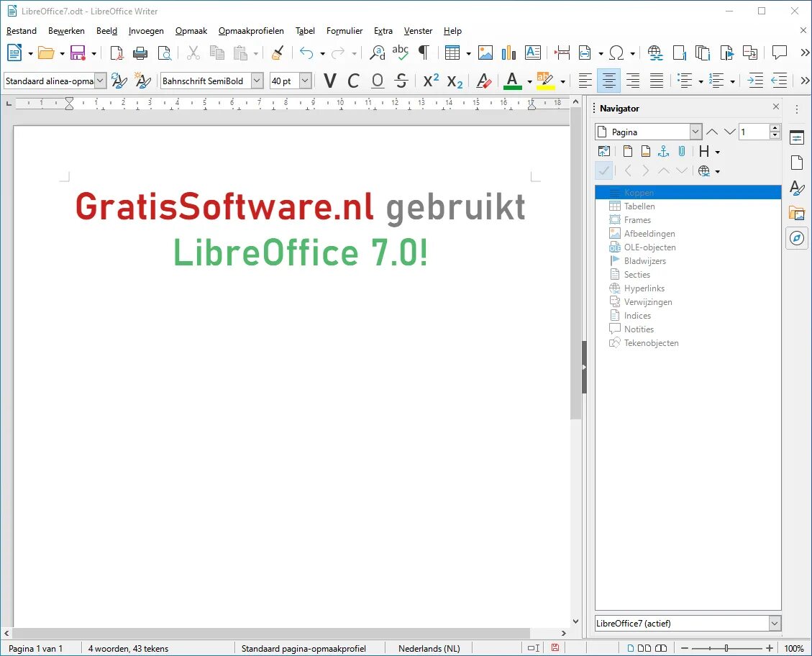
Task: Toggle bold (V) formatting
Action: click(x=330, y=81)
